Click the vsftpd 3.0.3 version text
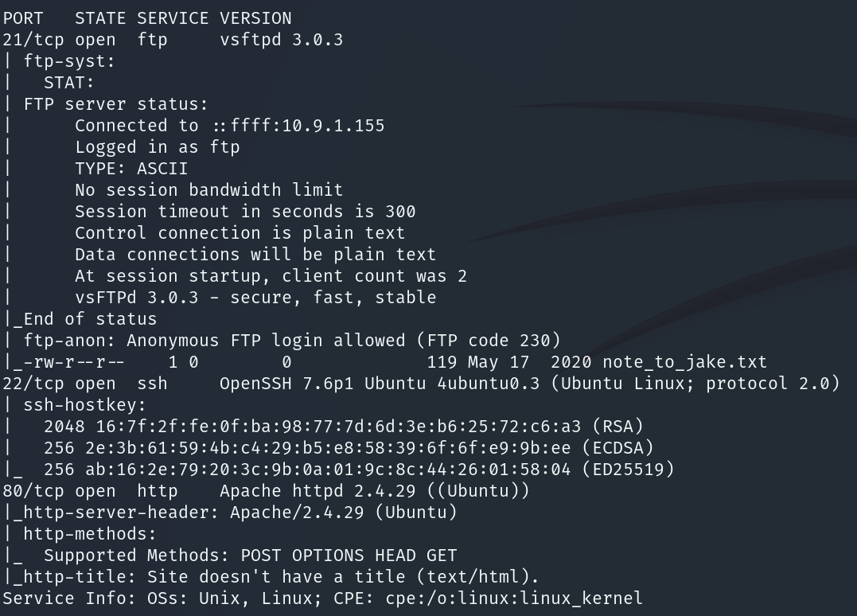This screenshot has width=857, height=616. (281, 39)
